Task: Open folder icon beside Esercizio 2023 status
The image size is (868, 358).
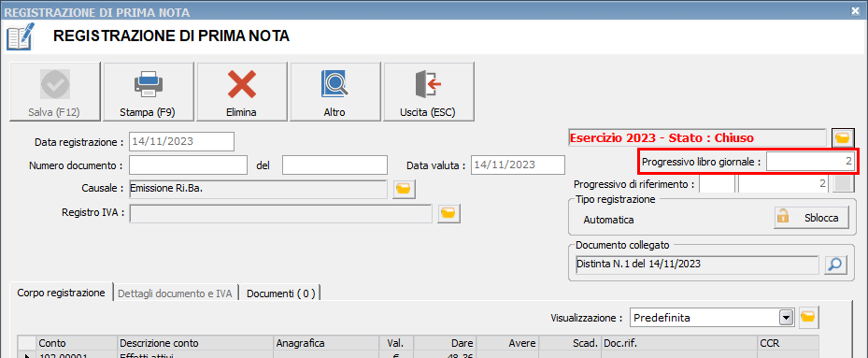Action: click(x=843, y=137)
